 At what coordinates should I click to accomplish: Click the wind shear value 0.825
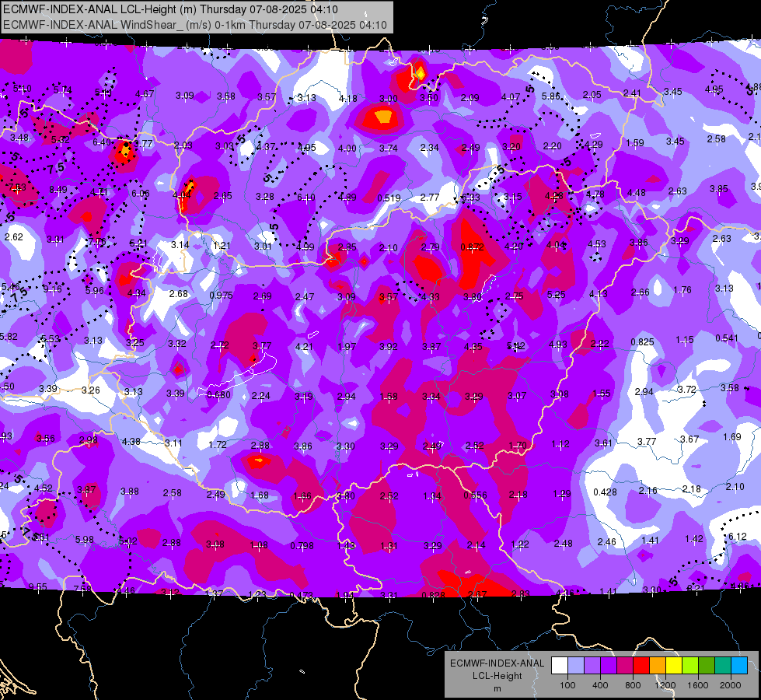tap(642, 342)
